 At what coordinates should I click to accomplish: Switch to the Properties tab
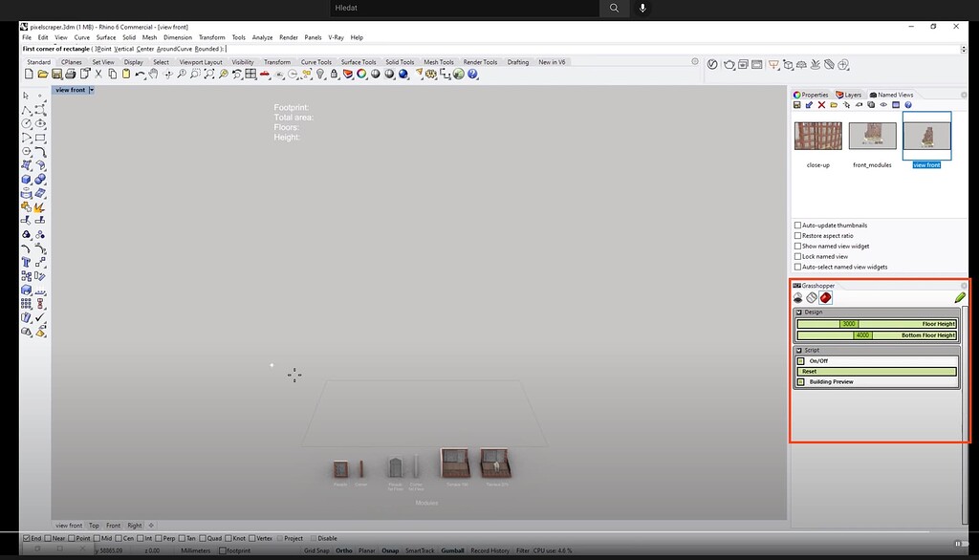811,95
